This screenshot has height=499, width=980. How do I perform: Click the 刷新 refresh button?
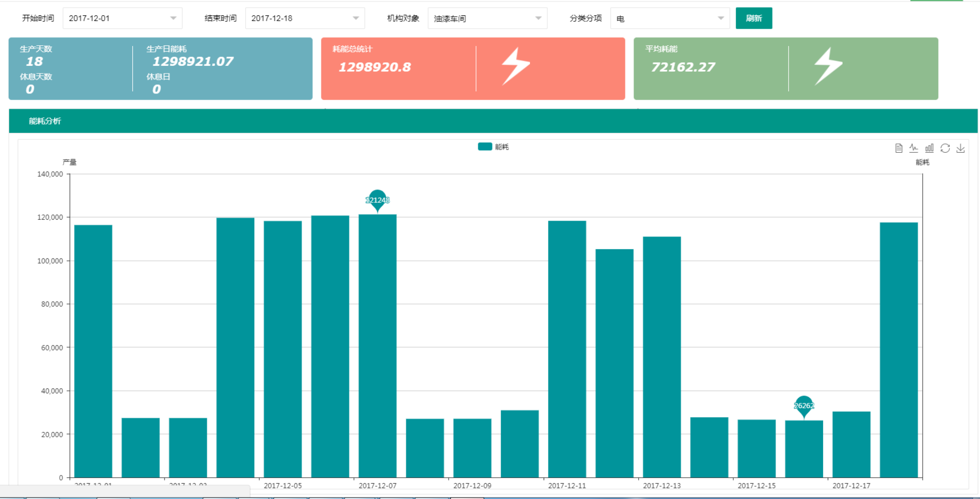754,18
